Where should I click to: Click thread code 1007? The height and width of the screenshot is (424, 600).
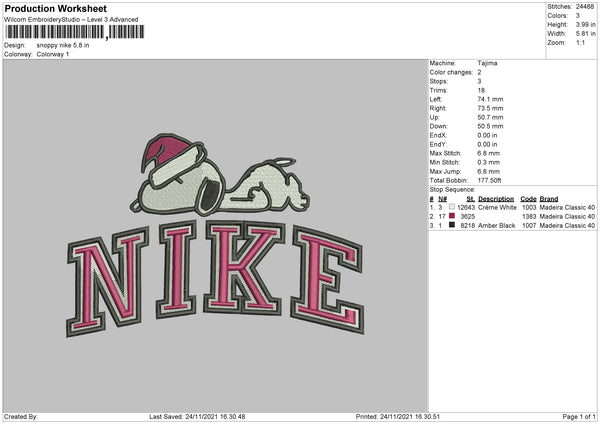(x=529, y=226)
